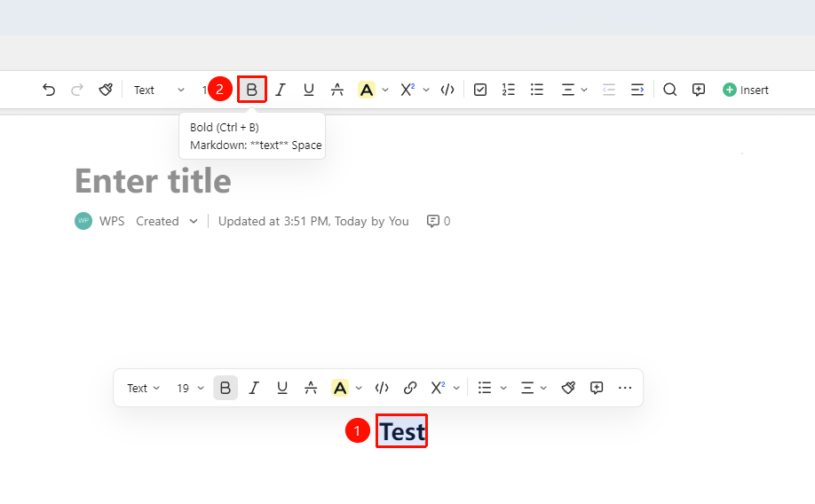Image resolution: width=815 pixels, height=504 pixels.
Task: Add a hyperlink from floating toolbar
Action: 410,388
